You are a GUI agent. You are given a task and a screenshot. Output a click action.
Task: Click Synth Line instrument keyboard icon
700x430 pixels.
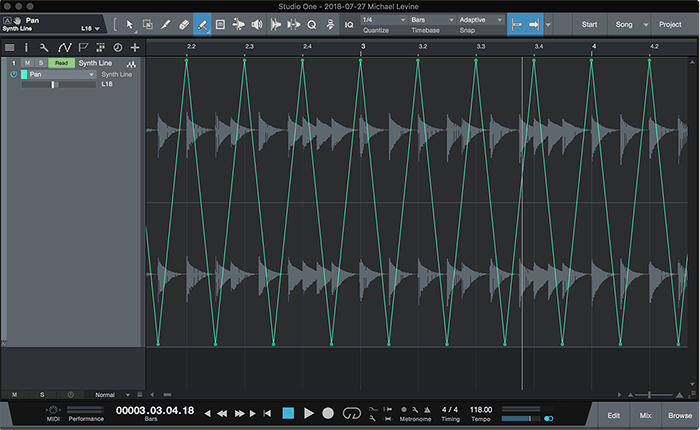click(131, 64)
